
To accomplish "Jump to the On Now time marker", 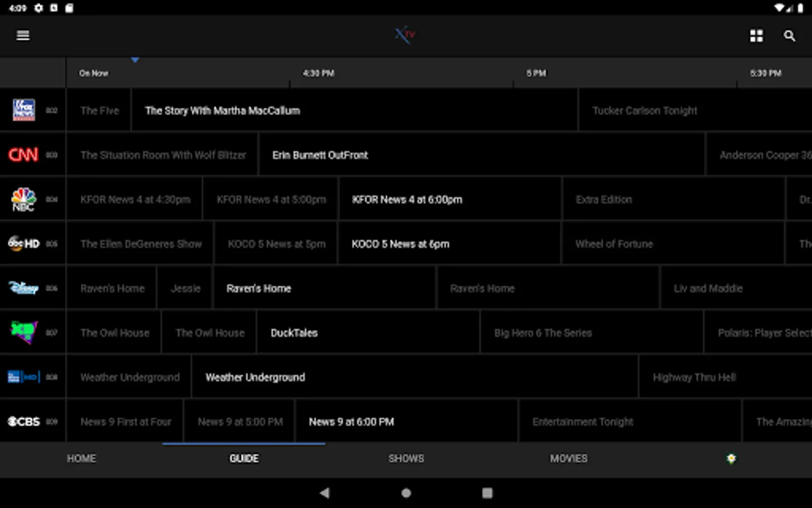I will coord(94,73).
